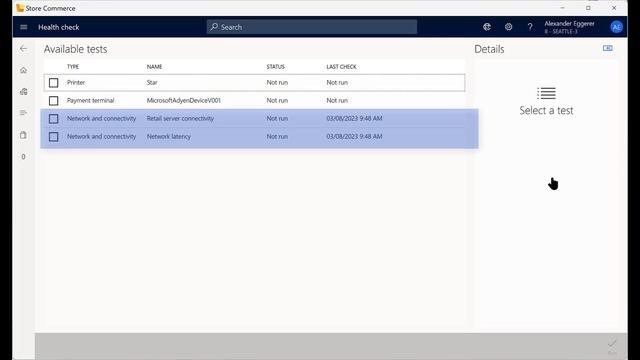This screenshot has height=360, width=640.
Task: Go back using the back arrow
Action: point(23,49)
